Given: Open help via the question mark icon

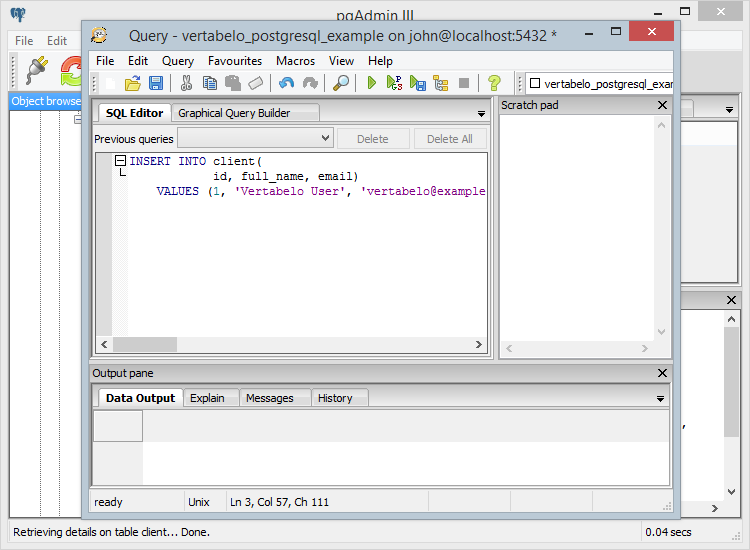Looking at the screenshot, I should point(494,83).
